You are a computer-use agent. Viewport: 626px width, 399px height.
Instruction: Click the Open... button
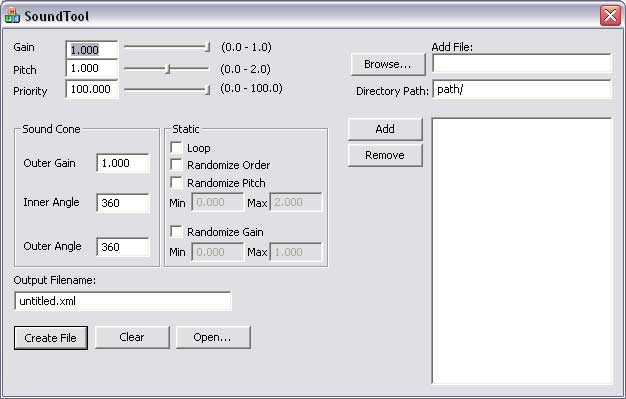pyautogui.click(x=213, y=337)
